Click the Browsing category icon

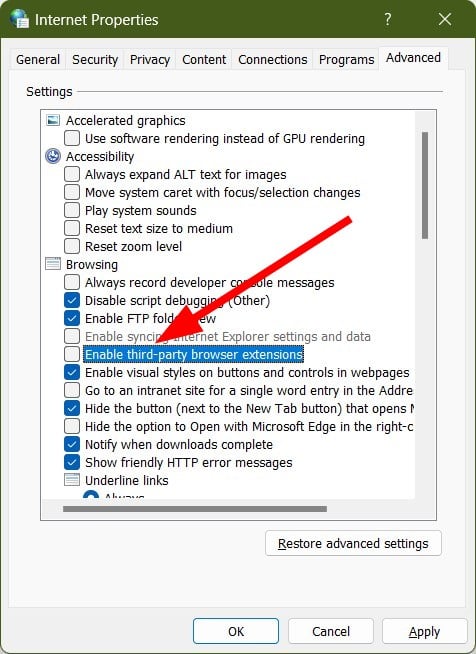point(53,264)
